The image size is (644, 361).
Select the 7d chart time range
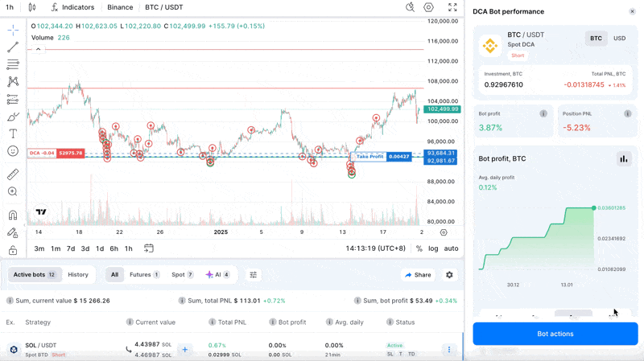click(x=71, y=248)
